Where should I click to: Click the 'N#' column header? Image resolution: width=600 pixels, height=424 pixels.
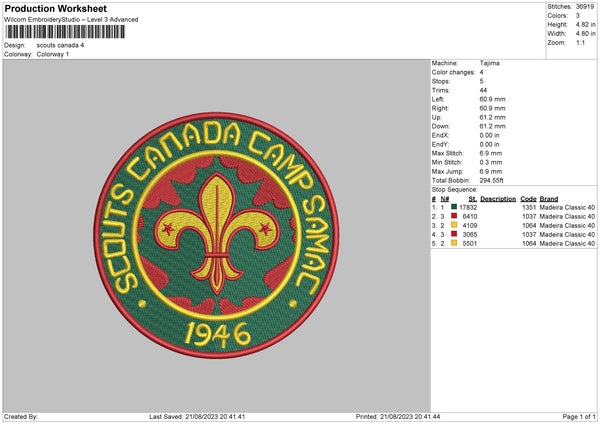445,199
